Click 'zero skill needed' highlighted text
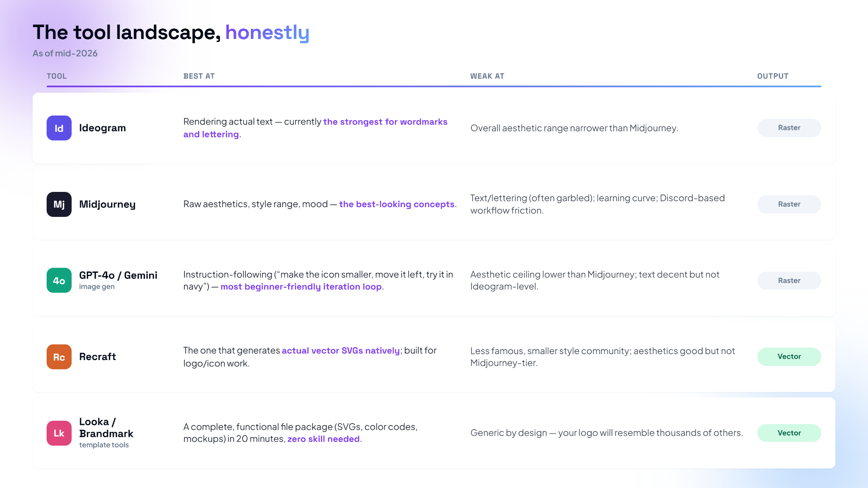The width and height of the screenshot is (868, 488). click(323, 439)
